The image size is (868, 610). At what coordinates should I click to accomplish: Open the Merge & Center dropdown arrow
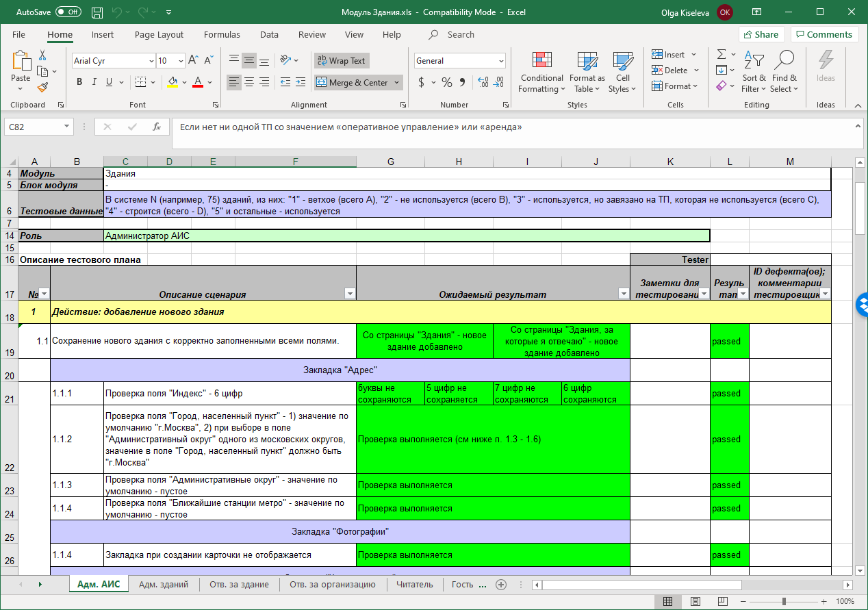pyautogui.click(x=397, y=83)
